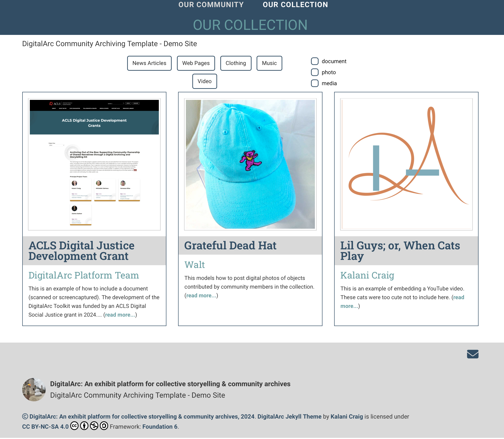Screen dimensions: 504x439
Task: Select the Web Pages filter button
Action: 196,63
